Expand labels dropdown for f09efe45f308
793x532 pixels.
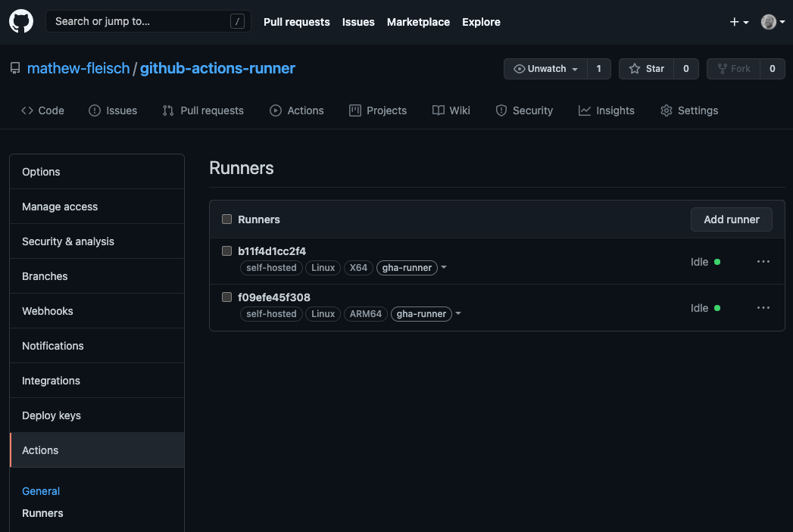pyautogui.click(x=457, y=313)
